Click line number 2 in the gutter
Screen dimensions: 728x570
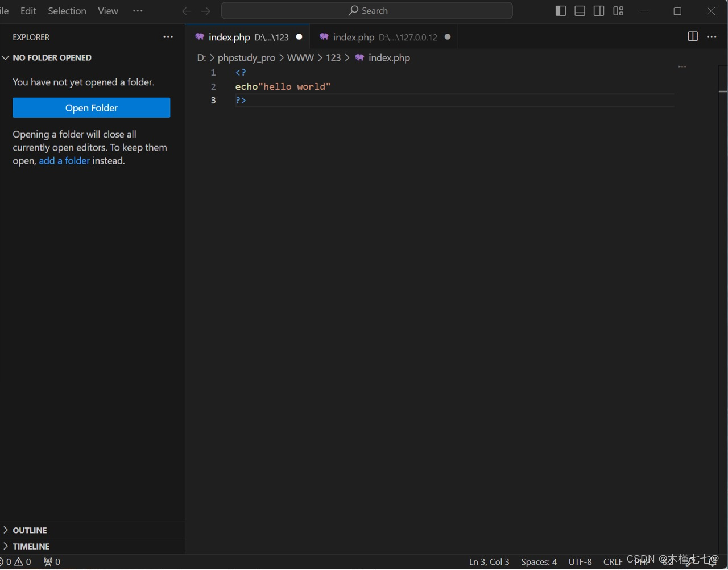(x=213, y=86)
